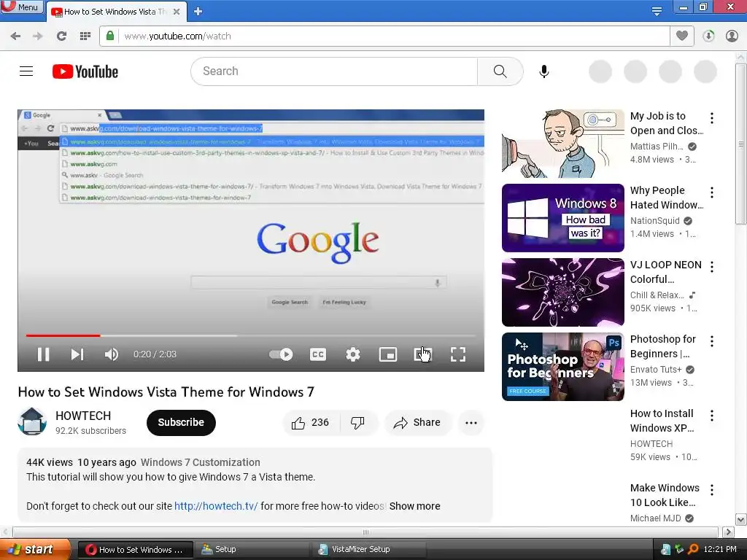Go to YouTube home logo
The width and height of the screenshot is (747, 560).
pos(85,71)
